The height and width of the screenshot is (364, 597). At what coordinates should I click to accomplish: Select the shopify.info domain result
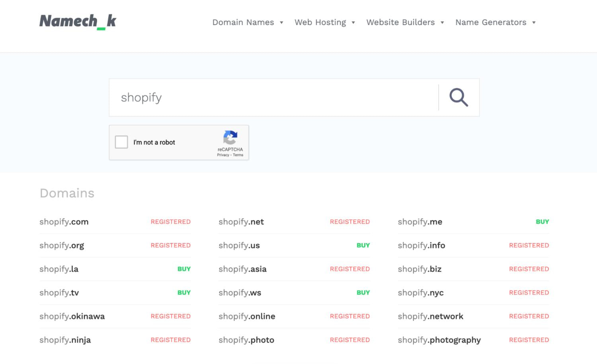(421, 245)
